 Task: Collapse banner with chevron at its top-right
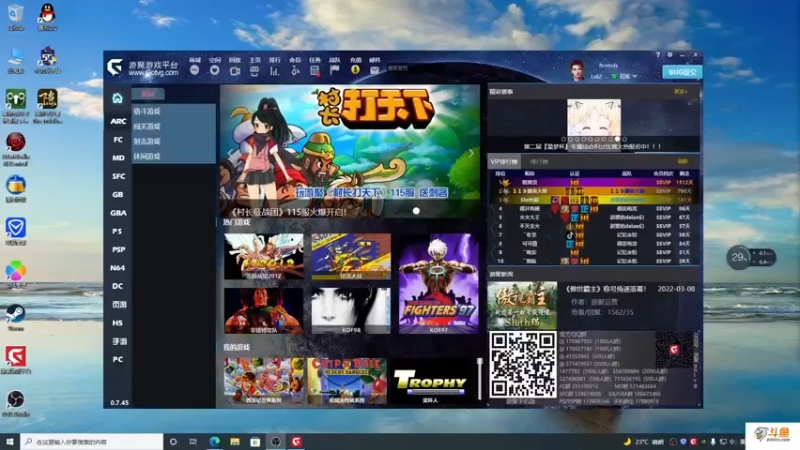click(454, 103)
